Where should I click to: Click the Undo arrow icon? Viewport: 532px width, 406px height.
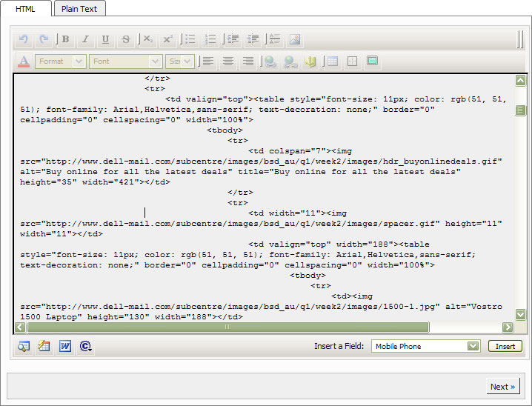pos(24,39)
